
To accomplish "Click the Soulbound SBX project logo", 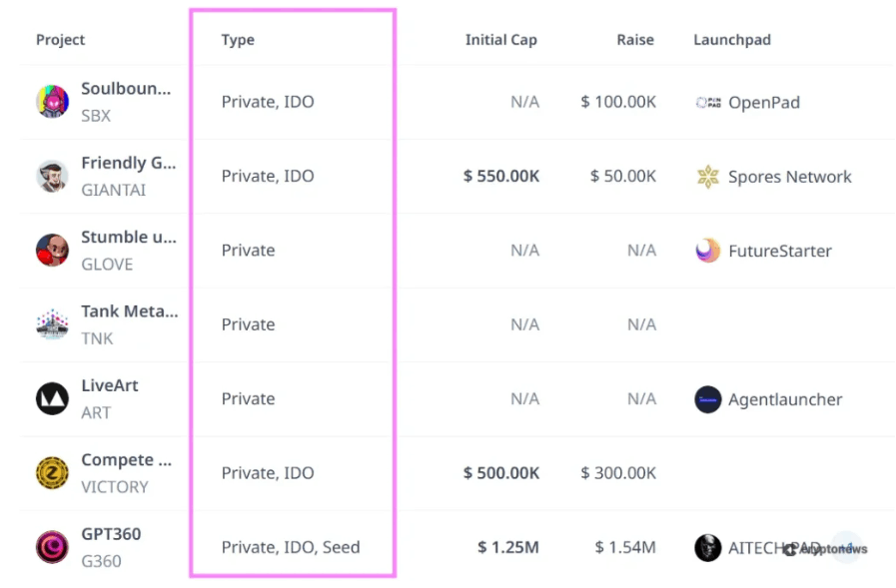I will (51, 101).
